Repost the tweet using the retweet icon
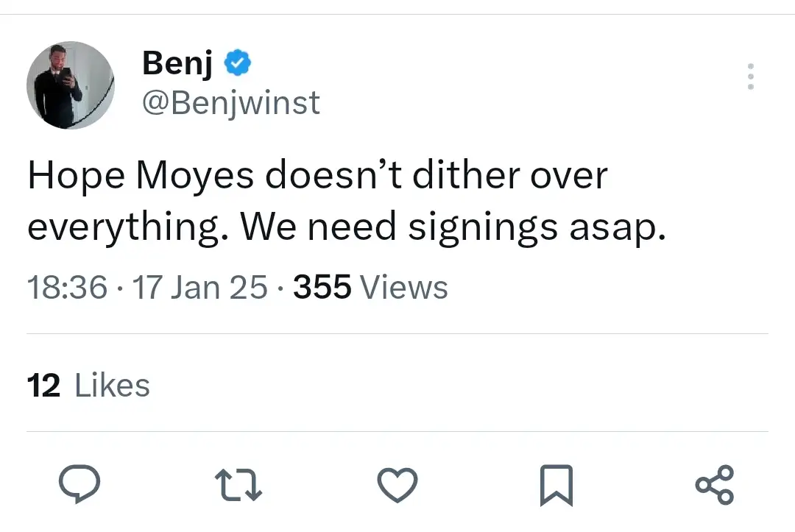 click(238, 485)
